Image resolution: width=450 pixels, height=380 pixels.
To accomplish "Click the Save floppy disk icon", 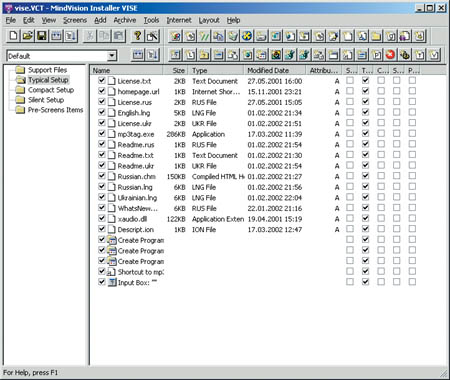I will (42, 36).
